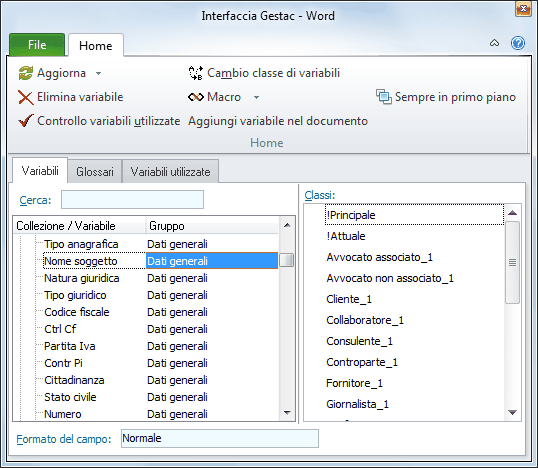Select the Ctrl Cf variable
Viewport: 538px width, 468px height.
(60, 329)
